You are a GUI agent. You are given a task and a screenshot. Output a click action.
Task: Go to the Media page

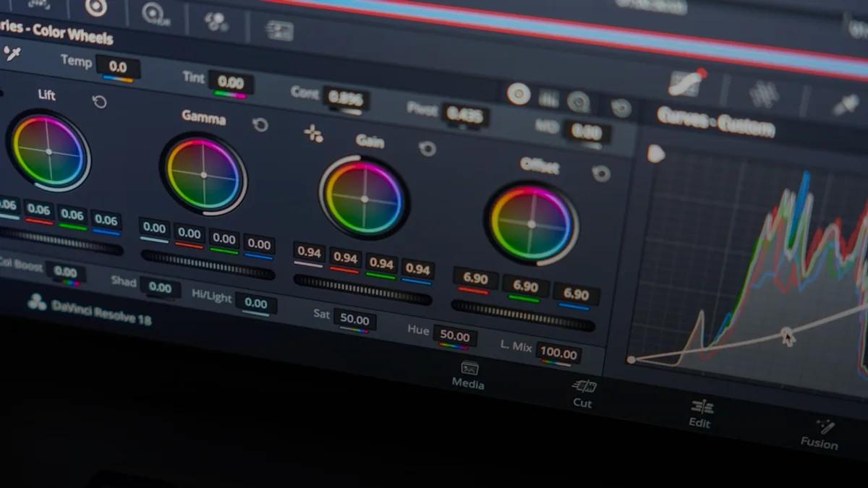tap(469, 375)
